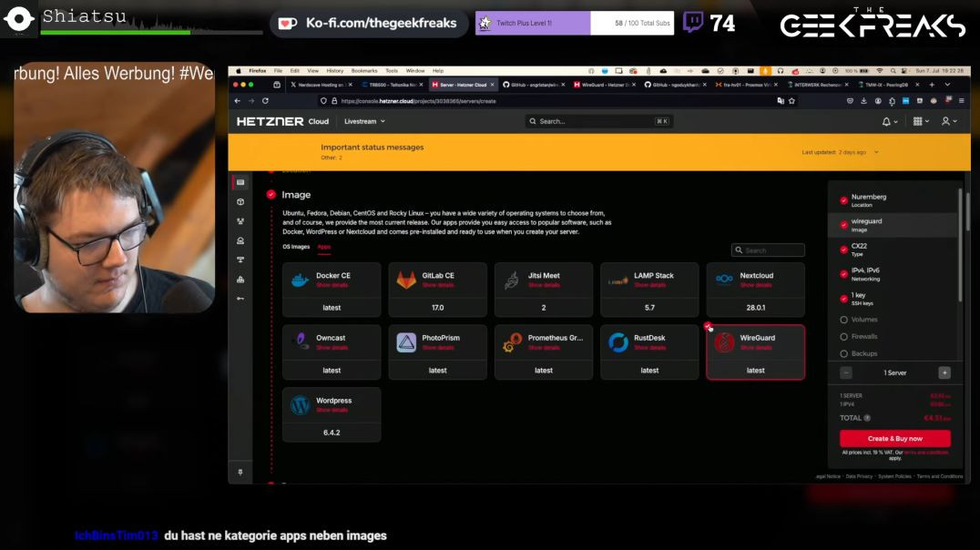Click the wireguard Image step indicator
The height and width of the screenshot is (550, 980).
click(843, 225)
